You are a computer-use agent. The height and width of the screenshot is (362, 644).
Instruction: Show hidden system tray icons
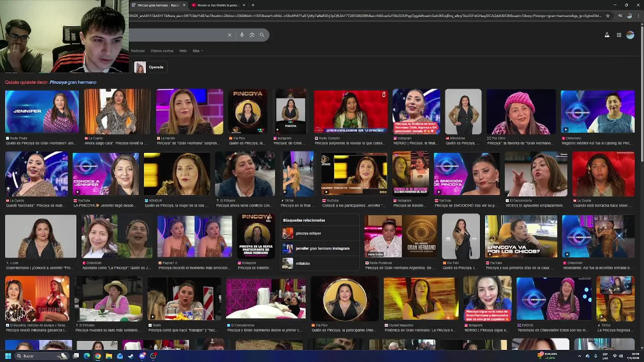coord(579,356)
